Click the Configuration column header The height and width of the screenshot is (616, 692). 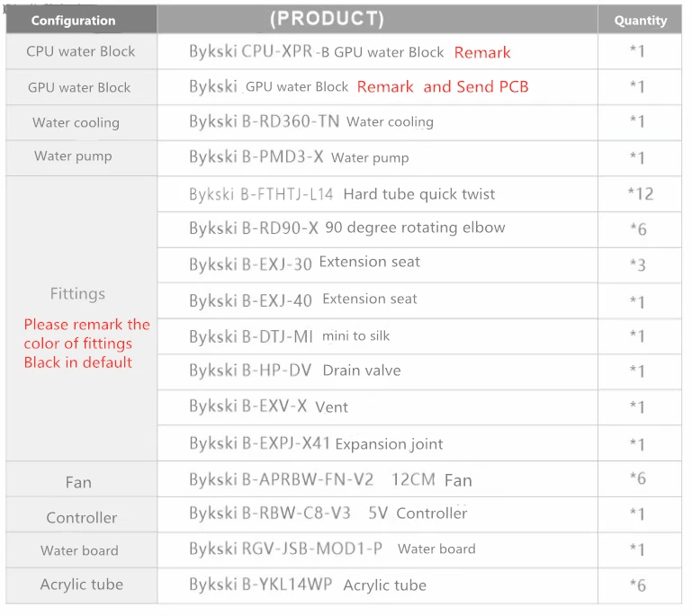click(73, 21)
